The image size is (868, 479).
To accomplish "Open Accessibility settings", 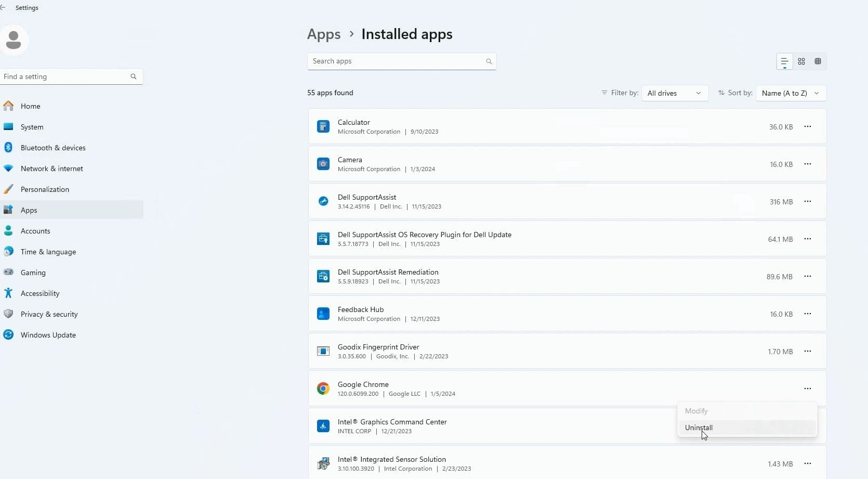I will [x=71, y=293].
